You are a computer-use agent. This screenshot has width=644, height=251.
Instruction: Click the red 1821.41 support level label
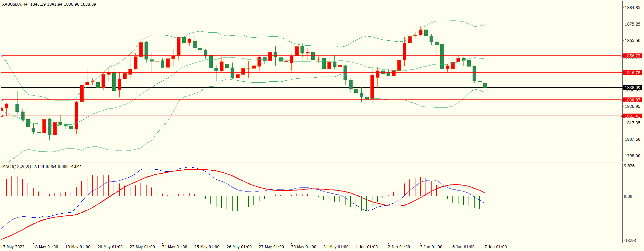(x=632, y=116)
